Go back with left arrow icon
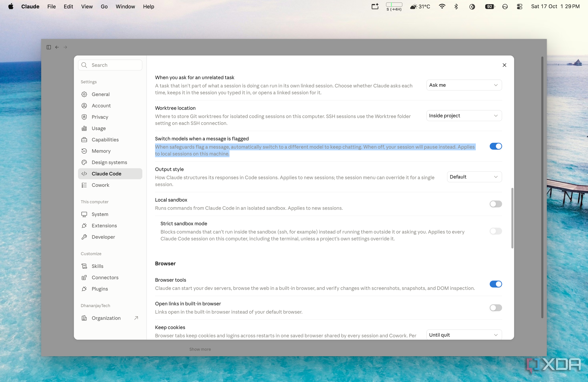 (x=57, y=47)
